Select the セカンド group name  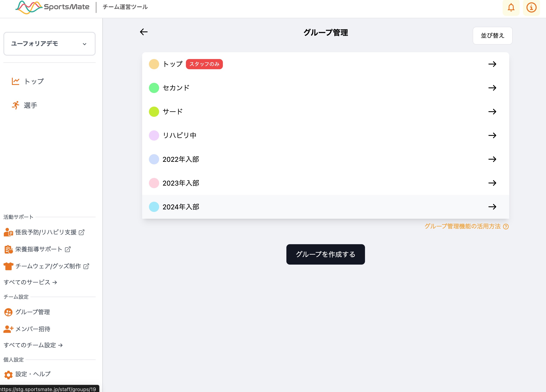coord(176,88)
